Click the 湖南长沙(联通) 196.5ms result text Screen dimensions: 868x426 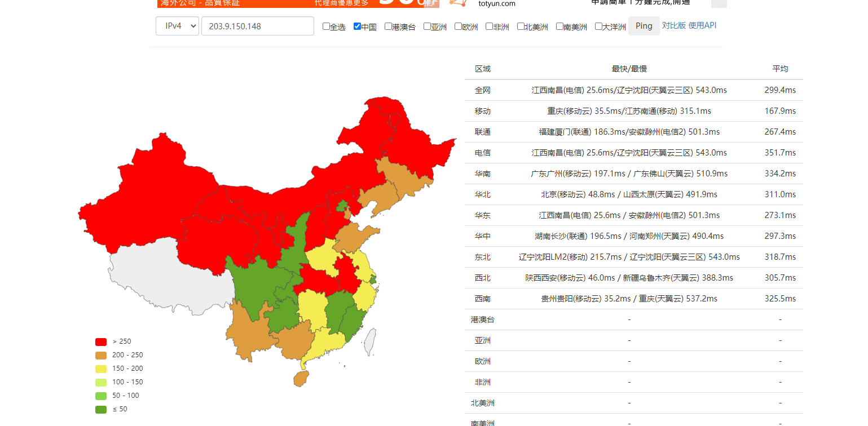(578, 236)
